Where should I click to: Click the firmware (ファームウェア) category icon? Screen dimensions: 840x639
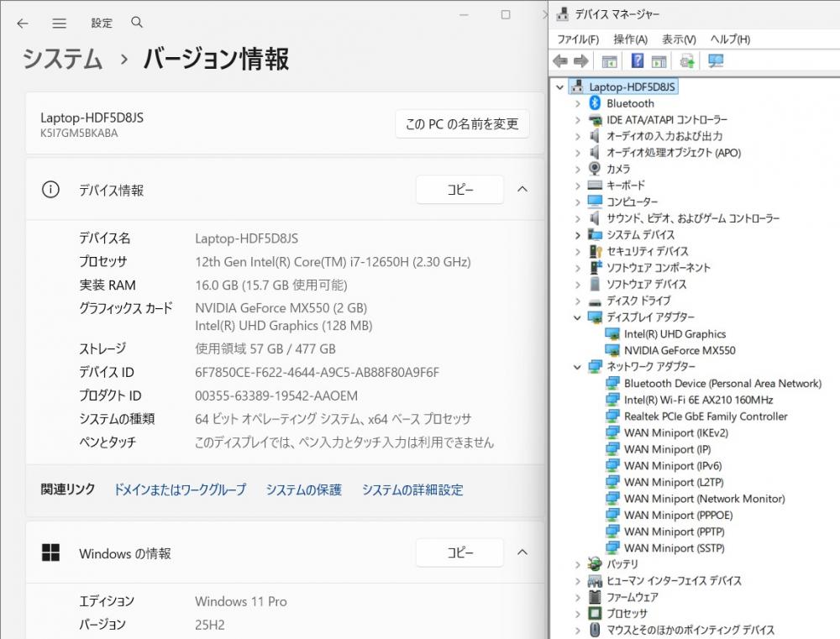pos(595,597)
